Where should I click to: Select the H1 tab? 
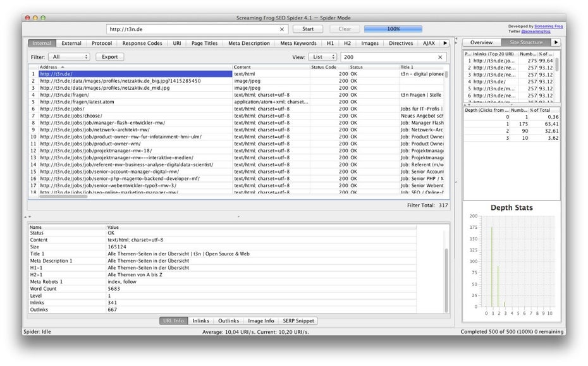click(x=330, y=43)
